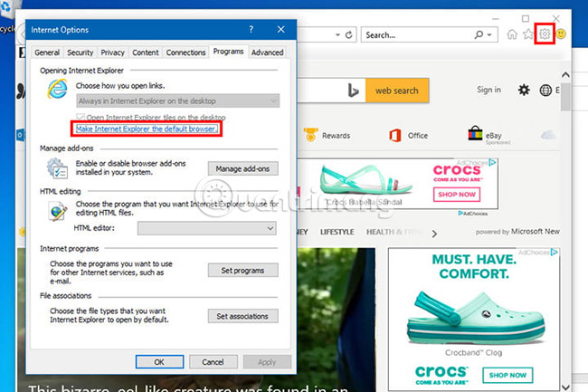Screen dimensions: 588x392
Task: Switch to the Connections tab
Action: 185,53
